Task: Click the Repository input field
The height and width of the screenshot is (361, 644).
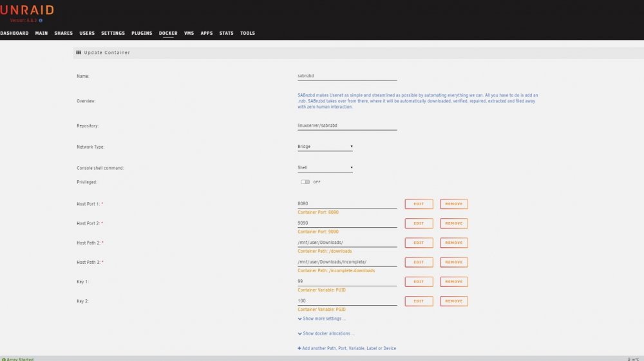Action: pos(347,125)
